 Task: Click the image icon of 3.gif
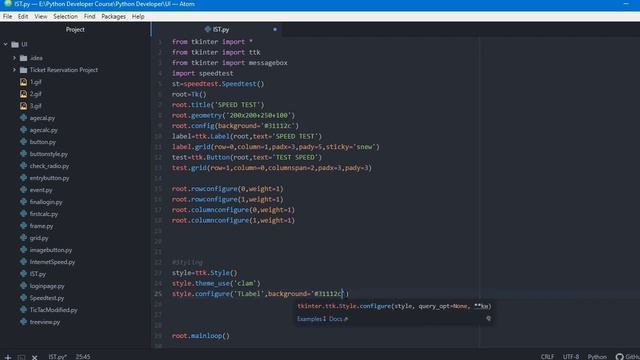[x=23, y=106]
